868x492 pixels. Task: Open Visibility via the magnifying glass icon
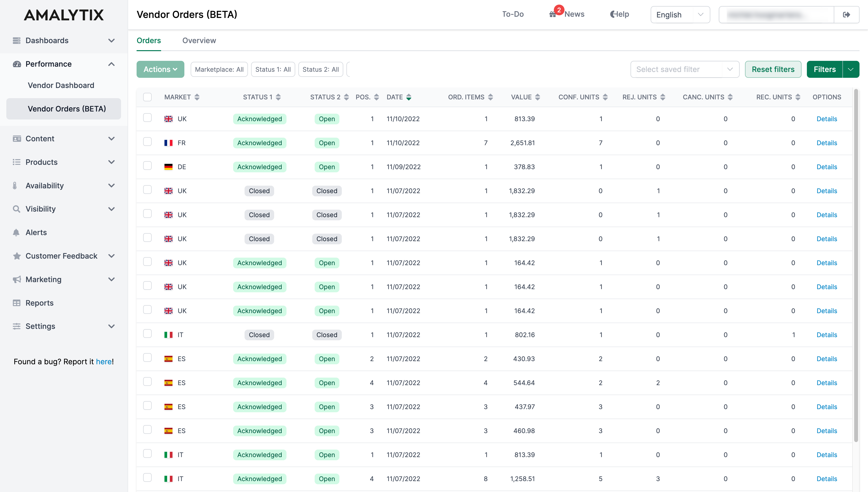pyautogui.click(x=16, y=209)
